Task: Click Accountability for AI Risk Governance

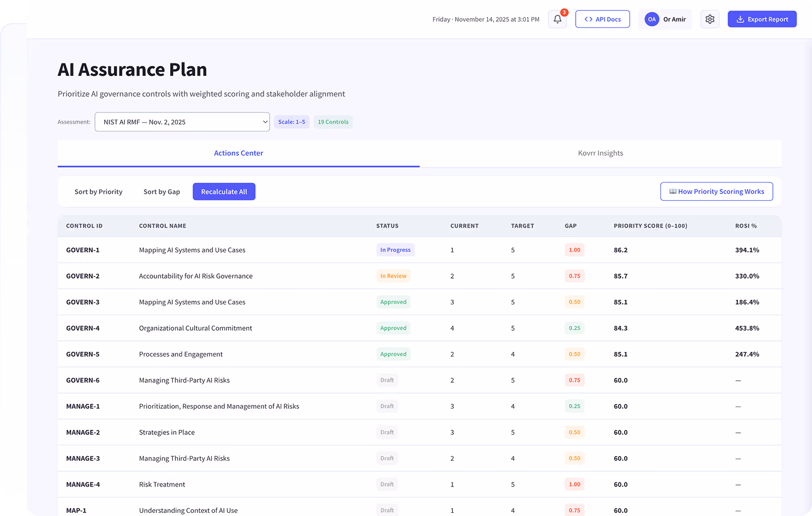Action: [196, 276]
